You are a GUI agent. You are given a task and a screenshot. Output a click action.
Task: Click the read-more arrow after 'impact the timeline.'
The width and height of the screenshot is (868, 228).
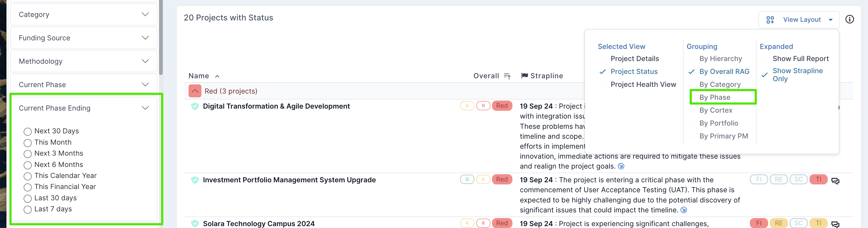pos(683,210)
